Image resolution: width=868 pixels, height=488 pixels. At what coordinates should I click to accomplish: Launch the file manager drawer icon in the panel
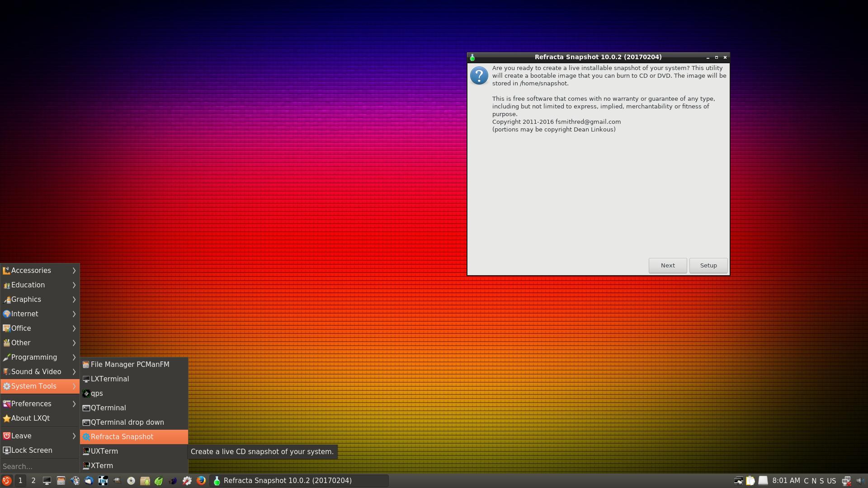pyautogui.click(x=61, y=481)
